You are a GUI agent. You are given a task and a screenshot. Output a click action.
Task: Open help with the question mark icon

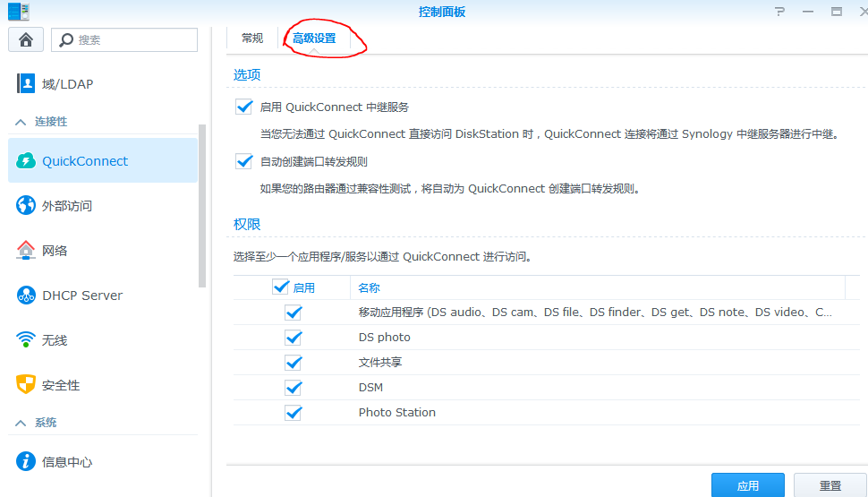780,11
